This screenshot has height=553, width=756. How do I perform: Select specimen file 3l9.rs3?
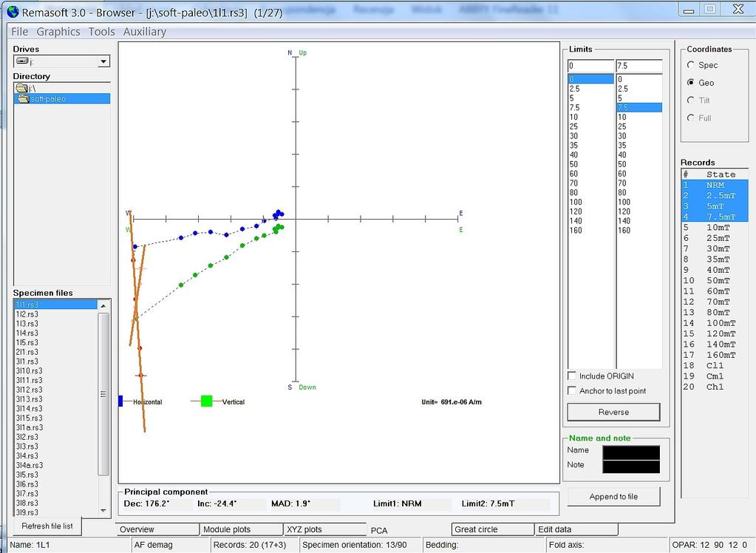[x=27, y=512]
